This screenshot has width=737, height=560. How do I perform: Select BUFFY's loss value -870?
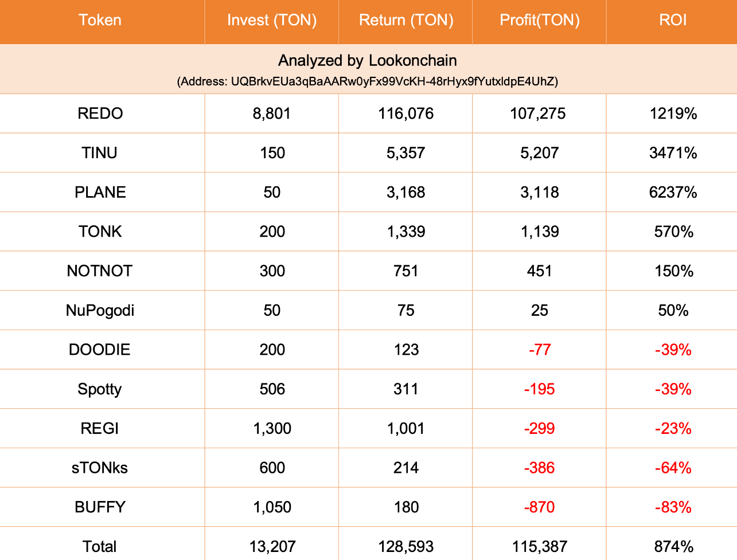coord(540,507)
